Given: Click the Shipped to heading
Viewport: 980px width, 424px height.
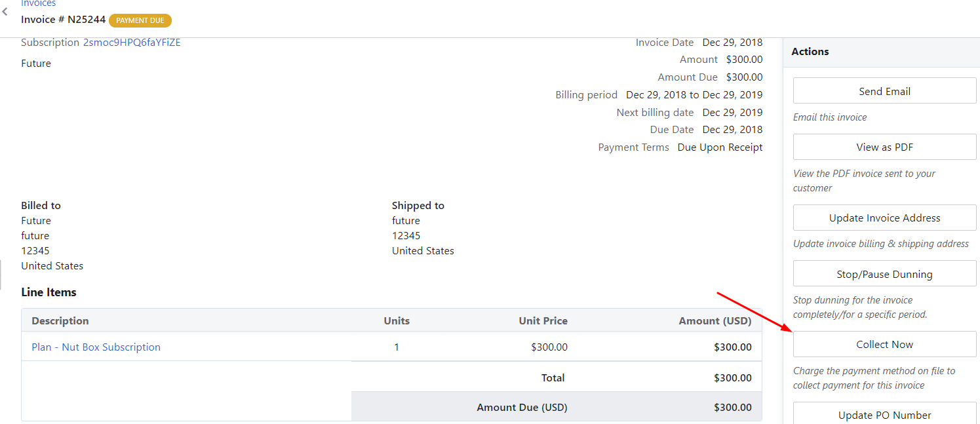Looking at the screenshot, I should 418,206.
